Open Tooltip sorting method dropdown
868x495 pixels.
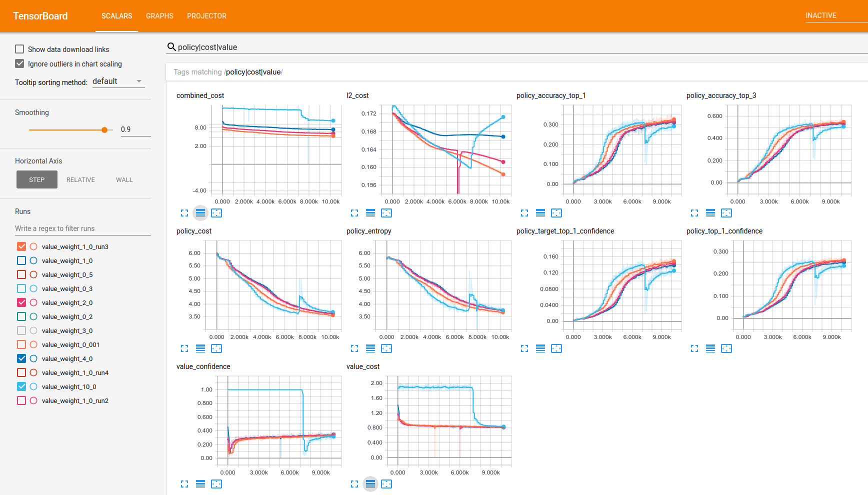click(x=118, y=81)
